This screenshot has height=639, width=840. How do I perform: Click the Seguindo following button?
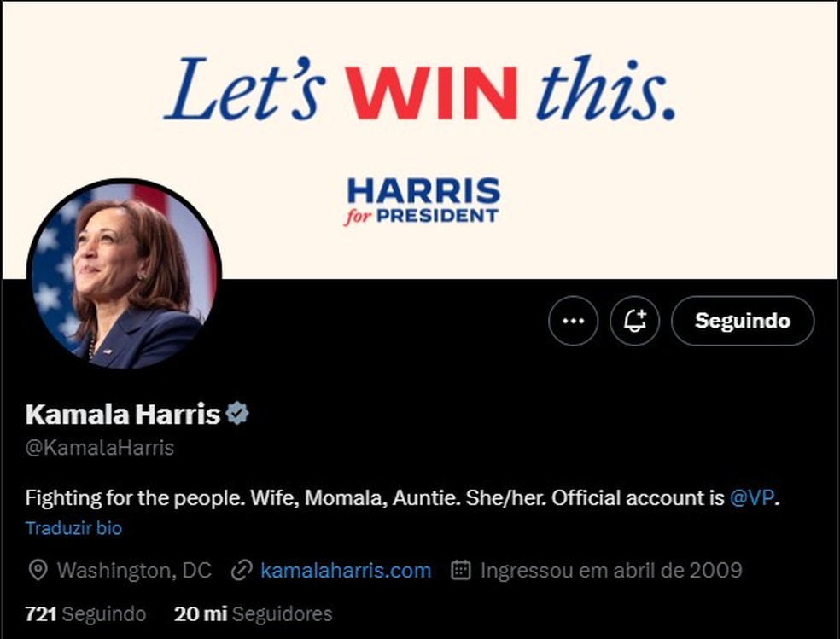(x=743, y=321)
